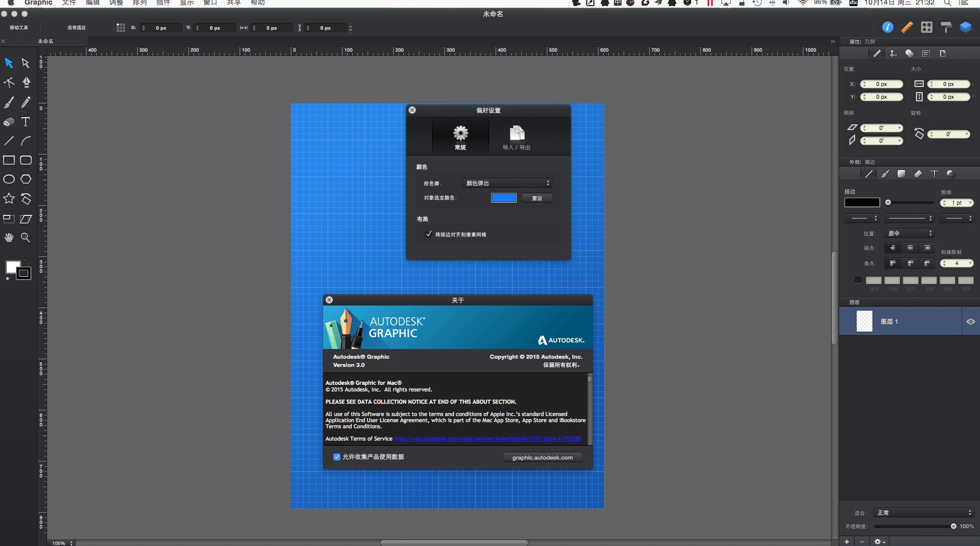The width and height of the screenshot is (980, 546).
Task: Select the Ellipse shape tool
Action: 9,179
